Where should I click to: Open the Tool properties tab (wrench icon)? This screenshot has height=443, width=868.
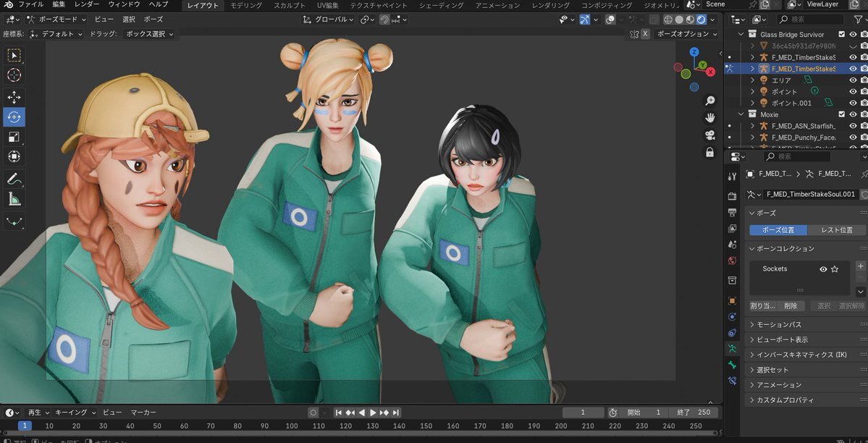tap(733, 176)
